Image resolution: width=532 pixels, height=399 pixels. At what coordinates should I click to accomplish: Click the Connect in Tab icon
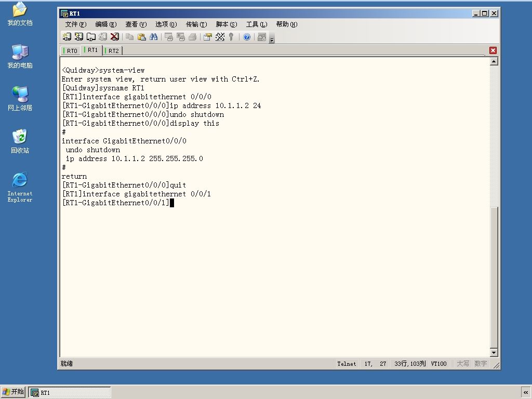(x=90, y=37)
